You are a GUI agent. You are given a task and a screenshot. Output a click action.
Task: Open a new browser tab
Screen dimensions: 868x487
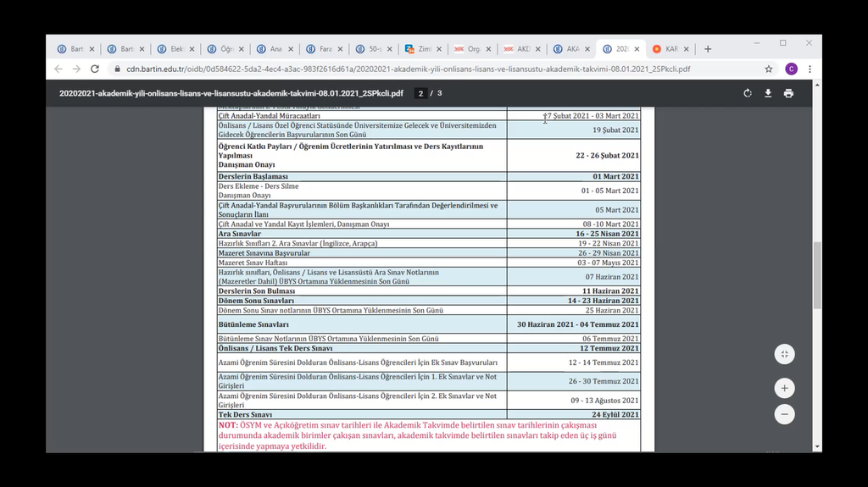pos(708,49)
